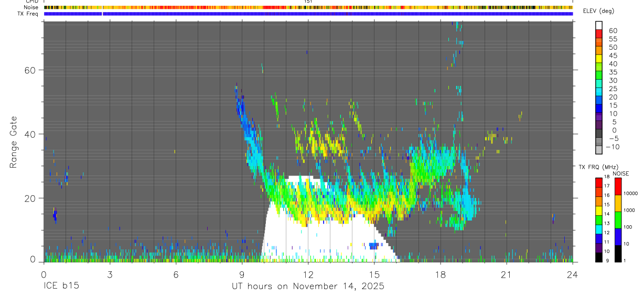Image resolution: width=644 pixels, height=297 pixels.
Task: Click the '35' label on the ELEV colorbar
Action: click(613, 72)
